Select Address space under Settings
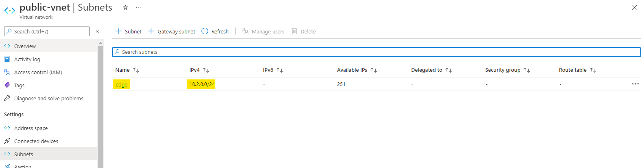Viewport: 644px width, 168px height. click(31, 128)
